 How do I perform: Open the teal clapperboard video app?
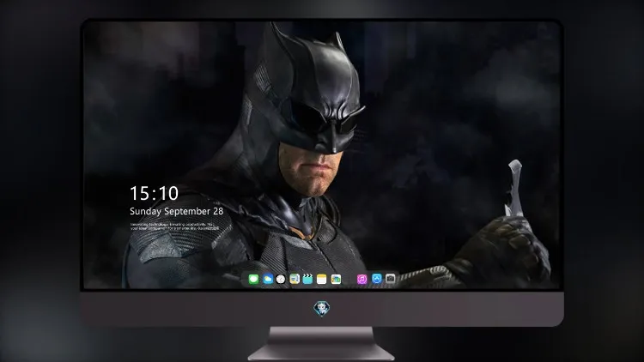(307, 280)
